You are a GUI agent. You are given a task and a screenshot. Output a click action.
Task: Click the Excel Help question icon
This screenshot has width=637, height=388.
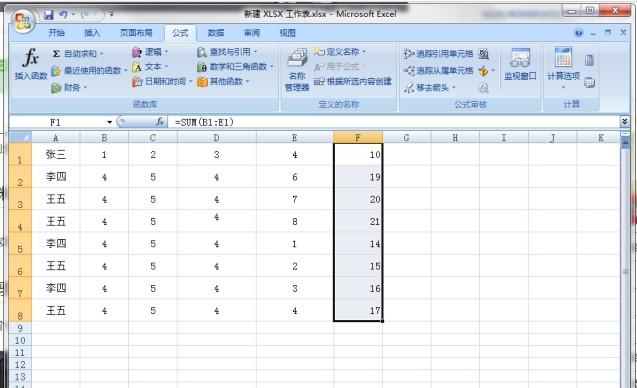click(579, 33)
